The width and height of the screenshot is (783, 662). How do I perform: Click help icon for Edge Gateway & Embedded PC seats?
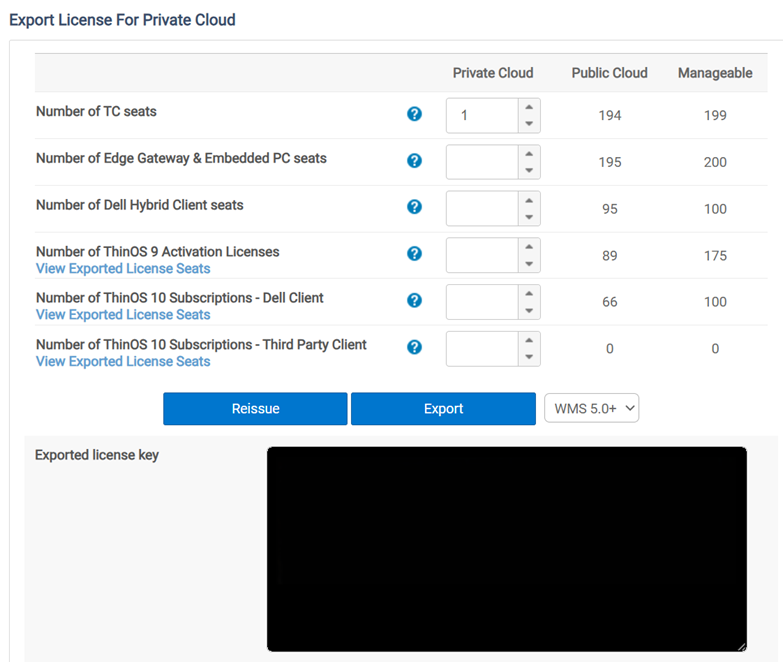(415, 160)
